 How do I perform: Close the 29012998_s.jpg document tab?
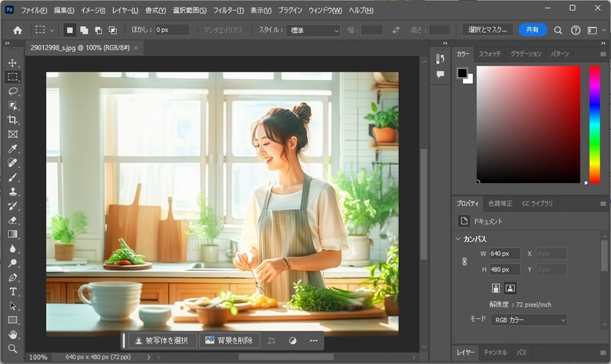(x=136, y=48)
